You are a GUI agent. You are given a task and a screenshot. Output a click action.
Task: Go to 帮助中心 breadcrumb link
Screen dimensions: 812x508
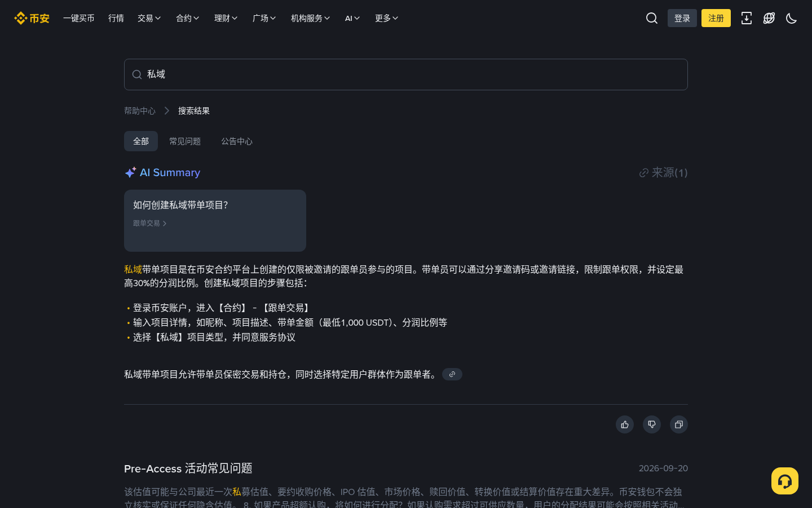[140, 111]
